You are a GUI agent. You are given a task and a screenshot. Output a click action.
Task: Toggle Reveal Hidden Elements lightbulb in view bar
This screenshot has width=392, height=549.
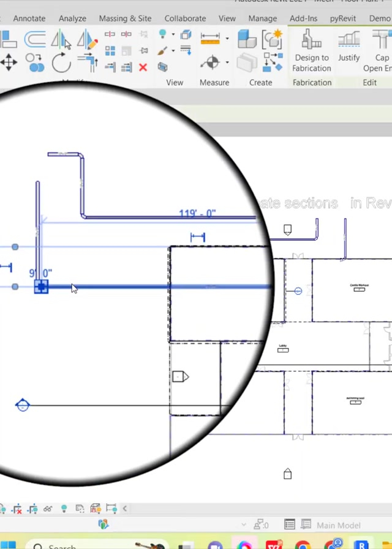point(64,509)
